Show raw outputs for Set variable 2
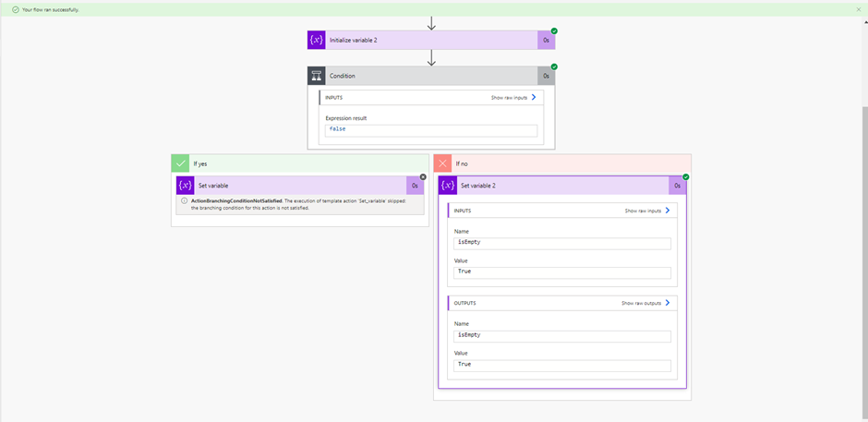Image resolution: width=868 pixels, height=422 pixels. pyautogui.click(x=645, y=303)
